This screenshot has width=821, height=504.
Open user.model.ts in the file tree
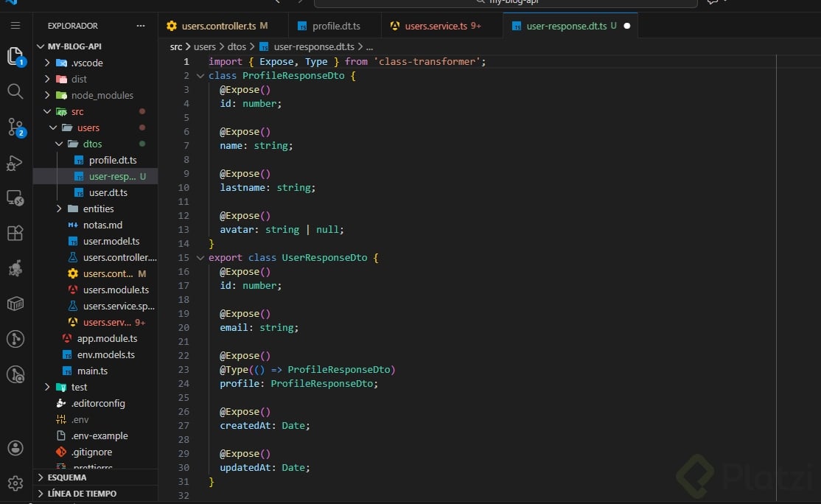coord(95,241)
